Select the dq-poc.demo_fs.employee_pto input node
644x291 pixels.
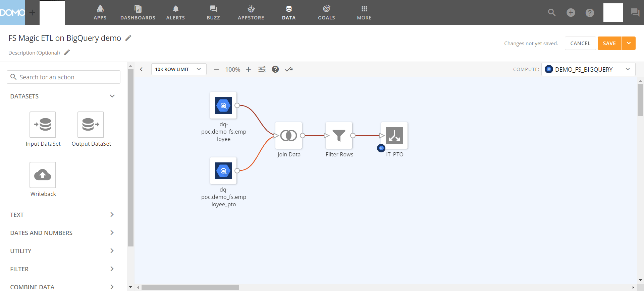pos(223,171)
